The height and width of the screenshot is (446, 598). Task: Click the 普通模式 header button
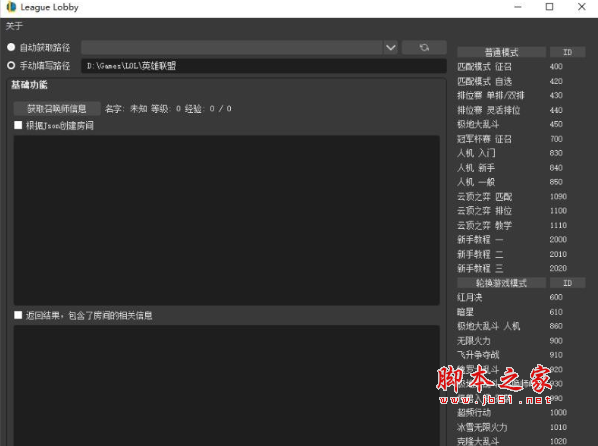point(501,52)
